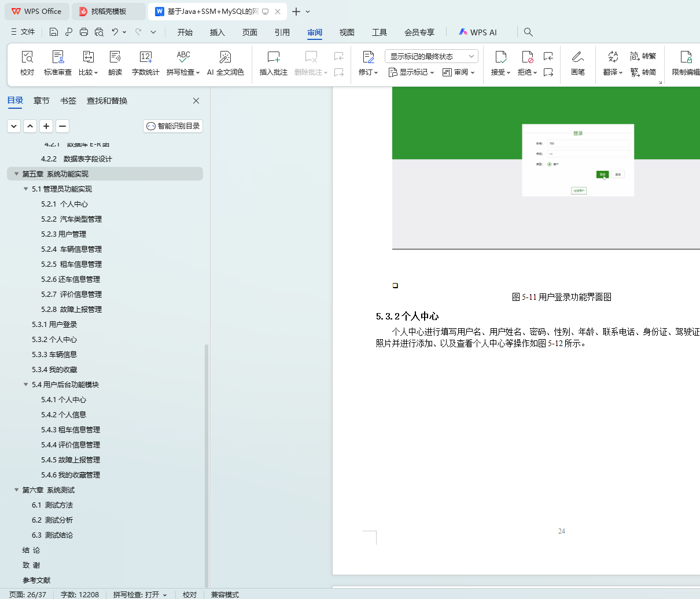700x599 pixels.
Task: Jump to 参考文献 heading
Action: coord(36,580)
